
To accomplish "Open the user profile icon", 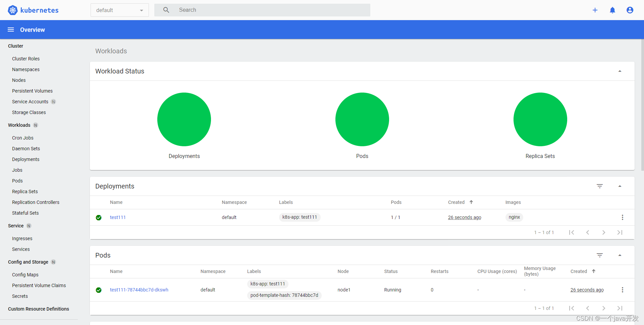I will 630,10.
